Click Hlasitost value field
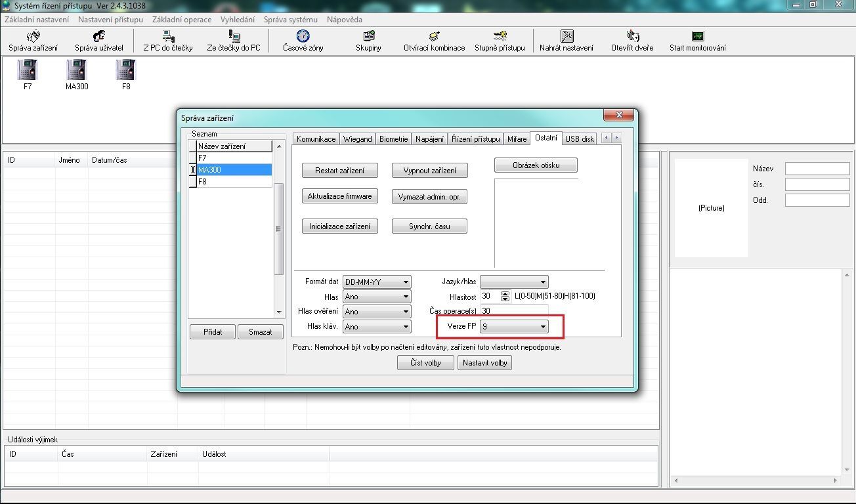The image size is (856, 504). 490,297
